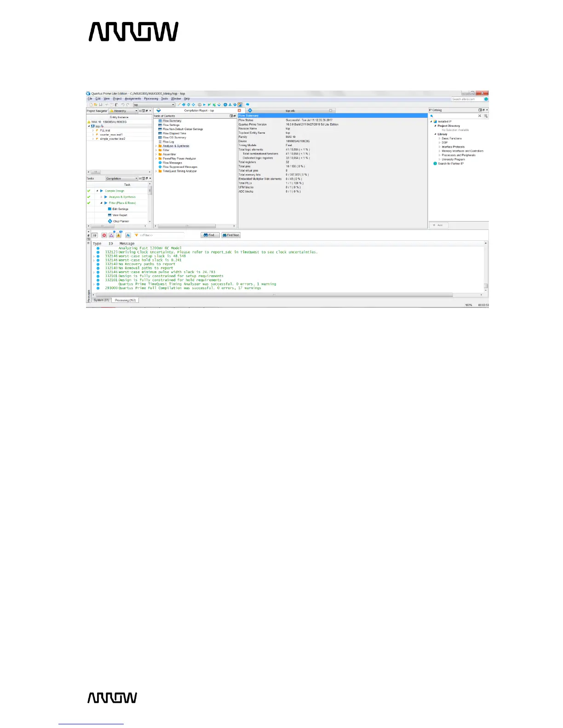Expand the Assembler folder
Viewport: 563px width, 728px height.
(x=156, y=154)
